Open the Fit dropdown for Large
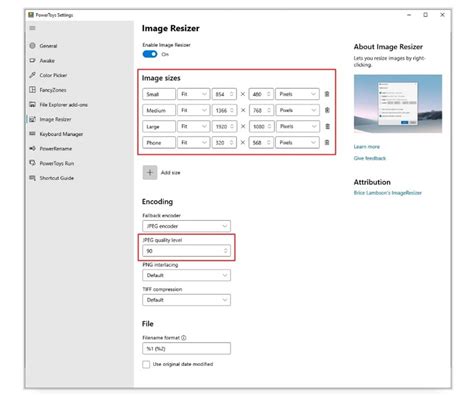The image size is (474, 396). click(x=193, y=126)
